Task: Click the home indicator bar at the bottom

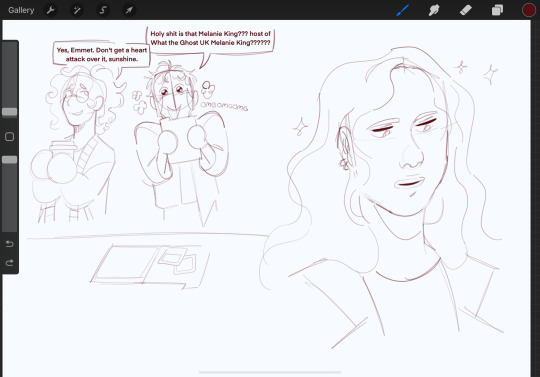Action: pos(270,372)
